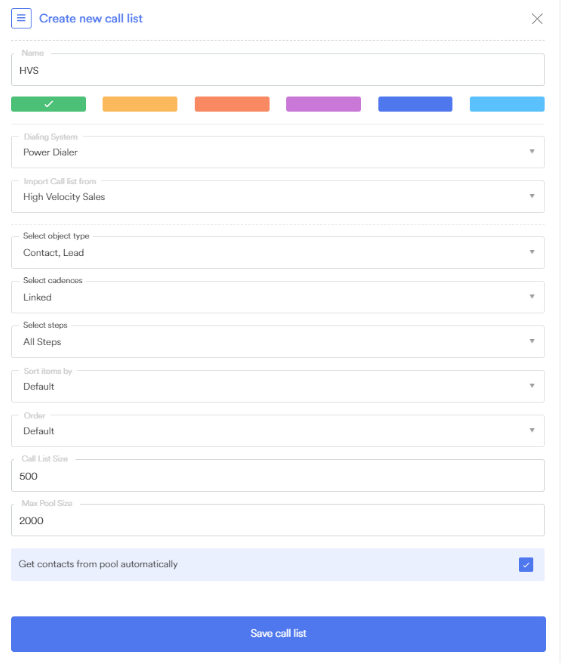This screenshot has height=663, width=561.
Task: Expand the Sort items by dropdown
Action: point(278,386)
